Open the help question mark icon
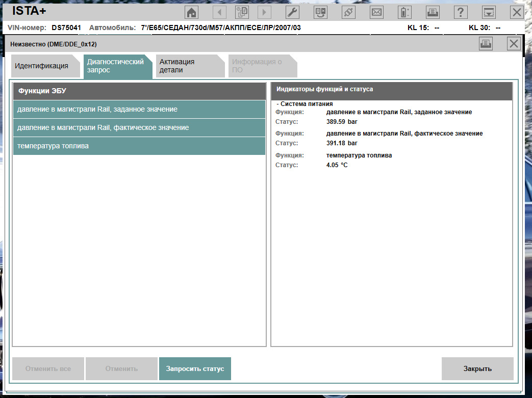Viewport: 532px width, 398px height. [x=461, y=13]
